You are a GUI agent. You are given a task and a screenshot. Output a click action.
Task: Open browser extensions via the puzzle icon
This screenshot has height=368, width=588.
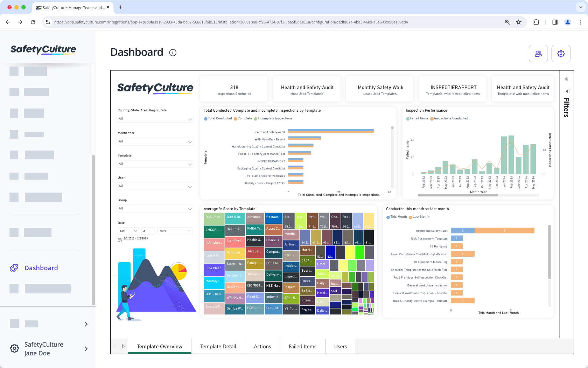pyautogui.click(x=536, y=22)
